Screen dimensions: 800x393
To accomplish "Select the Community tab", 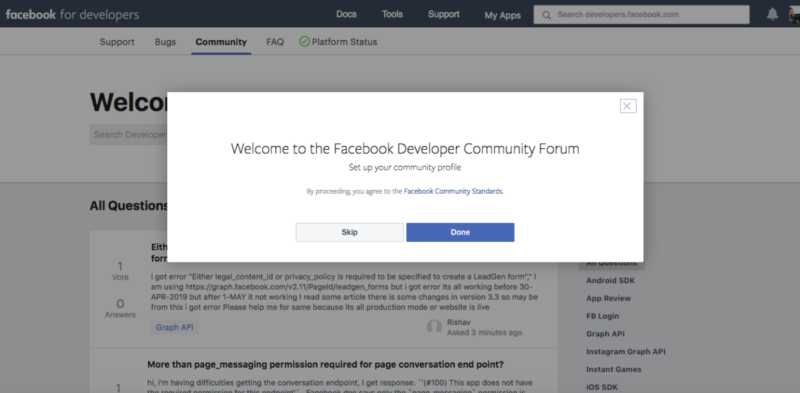I will (221, 42).
